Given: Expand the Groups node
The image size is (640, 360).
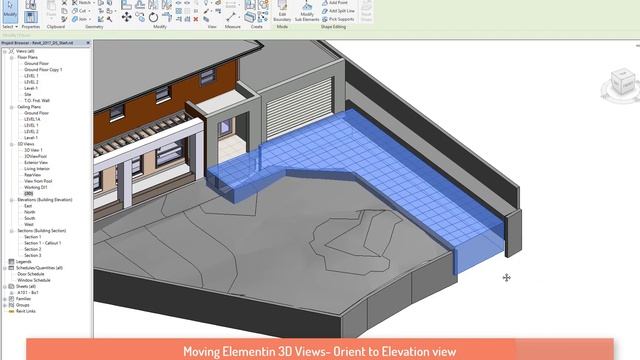Looking at the screenshot, I should click(5, 305).
